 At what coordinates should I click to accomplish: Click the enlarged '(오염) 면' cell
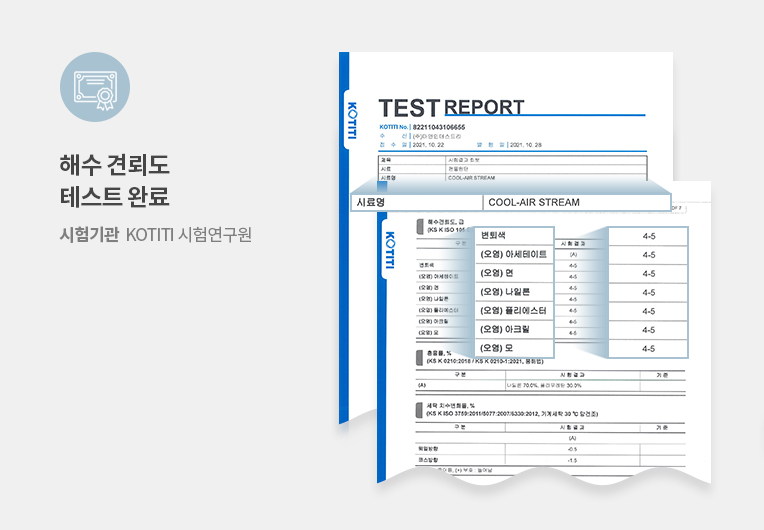tap(515, 273)
